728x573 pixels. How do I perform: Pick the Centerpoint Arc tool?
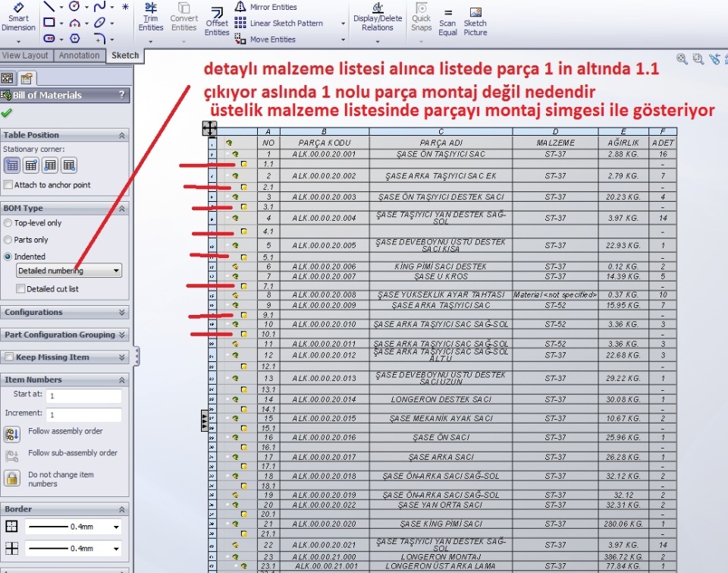click(x=75, y=23)
